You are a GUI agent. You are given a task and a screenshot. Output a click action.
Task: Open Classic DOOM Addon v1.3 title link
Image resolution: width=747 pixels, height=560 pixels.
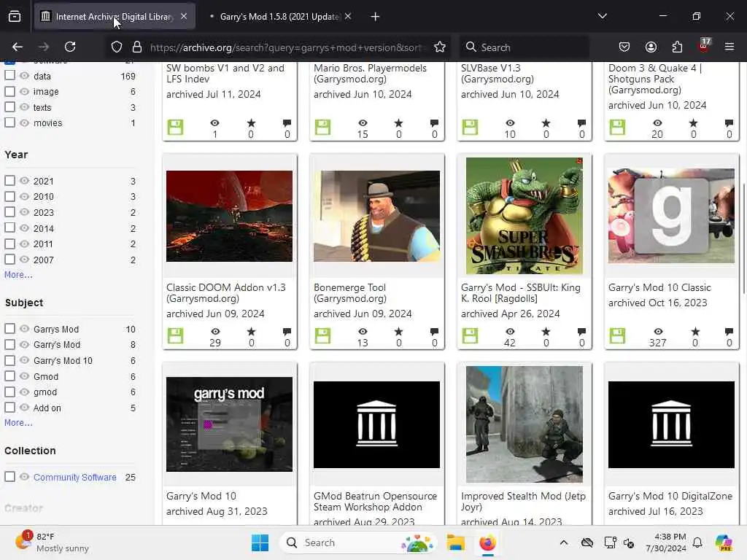click(226, 293)
